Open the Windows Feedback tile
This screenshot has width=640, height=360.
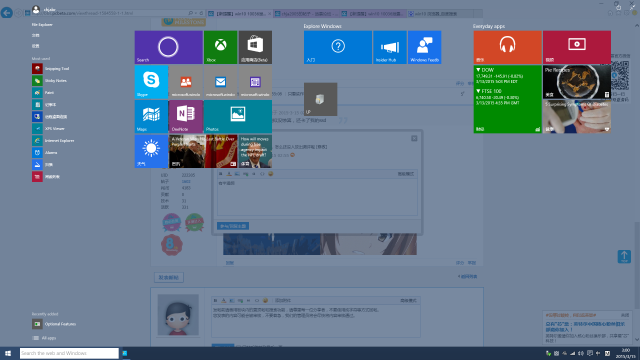pos(424,47)
